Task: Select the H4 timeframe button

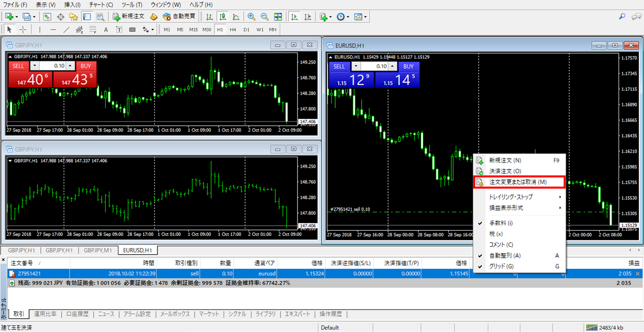Action: [233, 29]
